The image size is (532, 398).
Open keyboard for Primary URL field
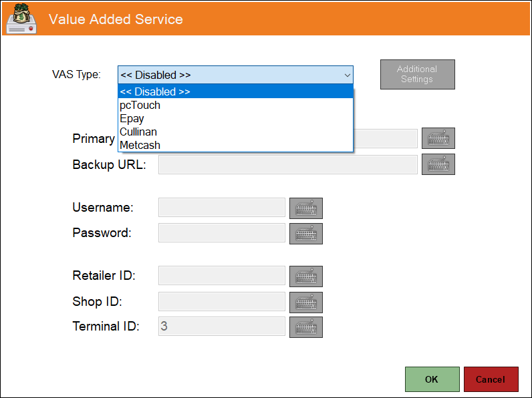coord(438,138)
